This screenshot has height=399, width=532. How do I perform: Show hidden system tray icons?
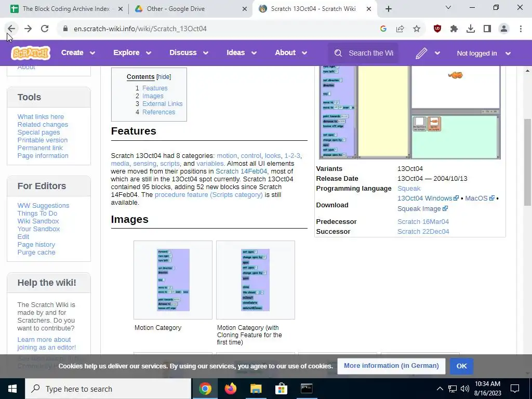[440, 389]
